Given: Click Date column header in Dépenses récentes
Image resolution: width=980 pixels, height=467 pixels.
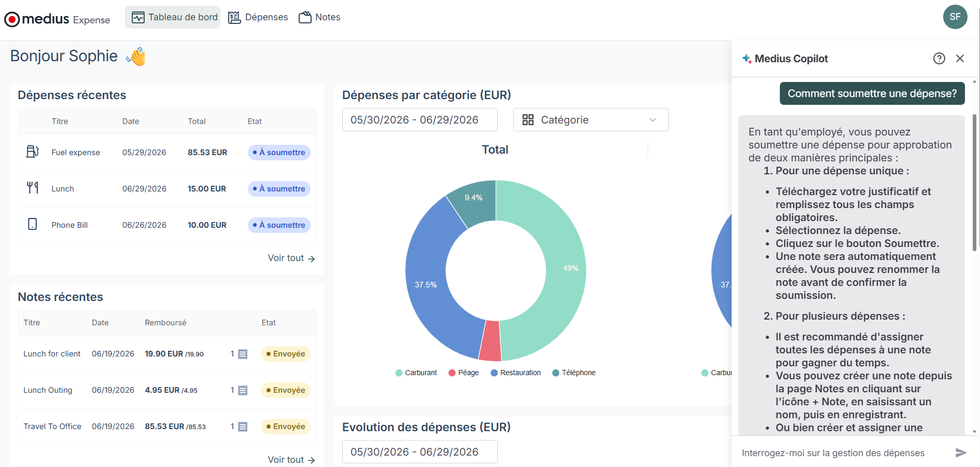Looking at the screenshot, I should point(131,121).
